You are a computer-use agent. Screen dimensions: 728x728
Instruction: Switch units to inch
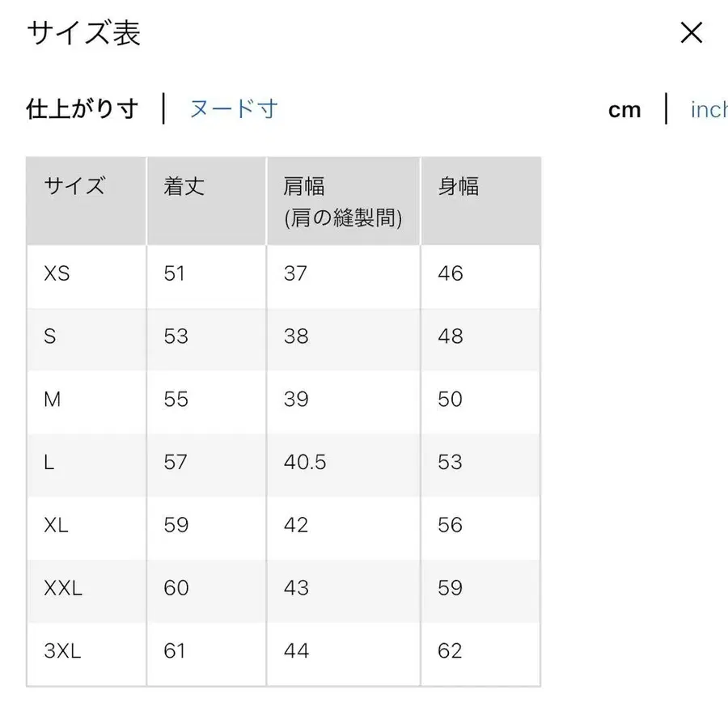coord(708,110)
